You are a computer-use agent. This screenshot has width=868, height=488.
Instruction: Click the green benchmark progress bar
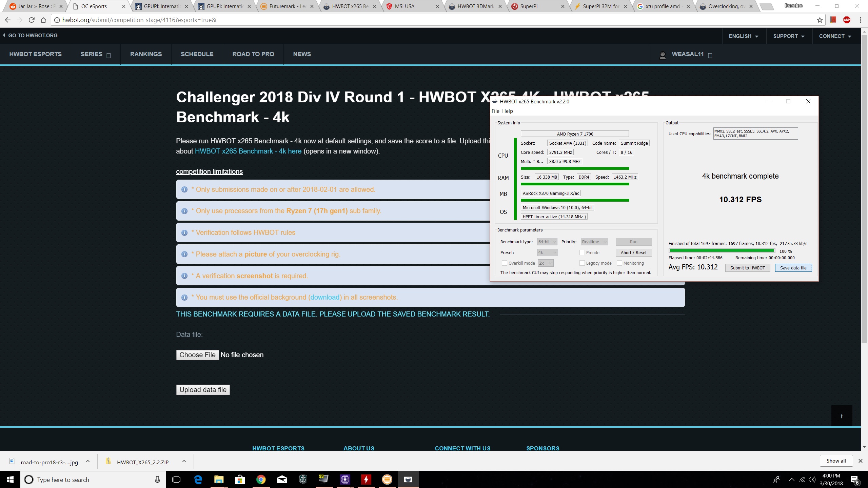point(722,251)
